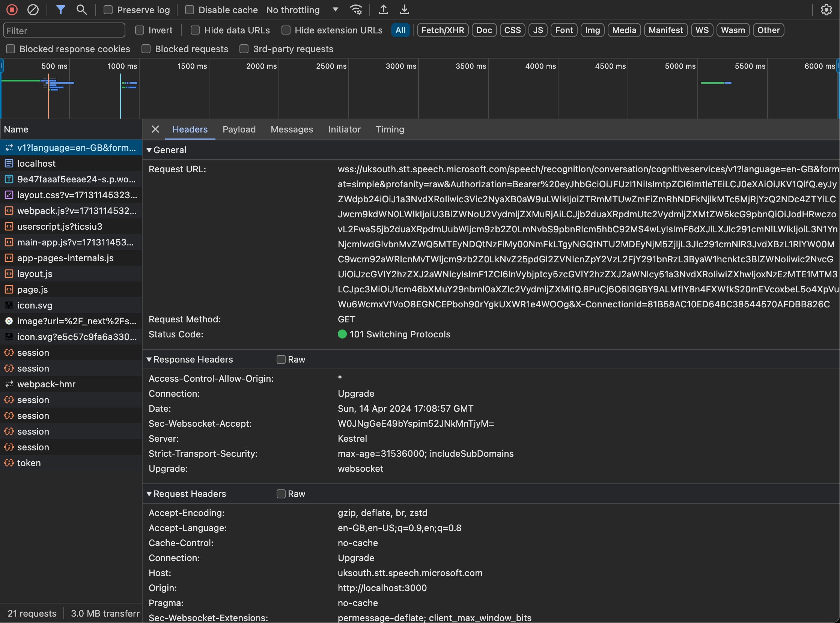
Task: Check Raw for Response Headers
Action: 281,360
